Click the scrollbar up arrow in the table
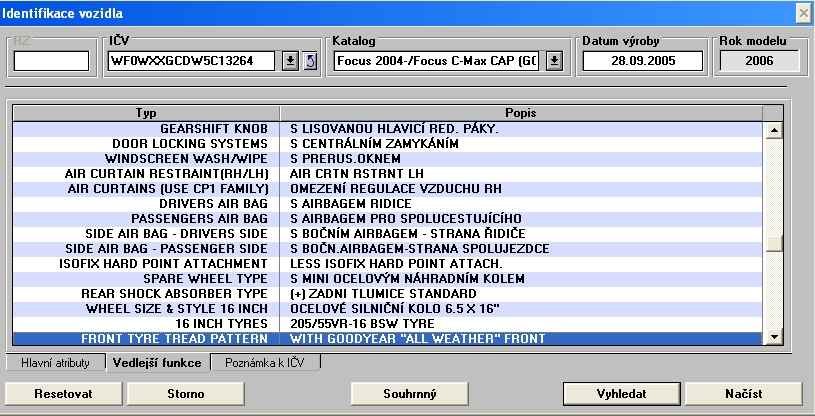Viewport: 815px width, 416px height. click(773, 130)
